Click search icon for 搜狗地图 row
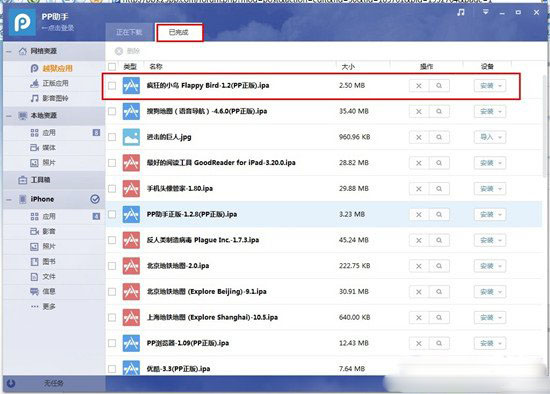The width and height of the screenshot is (550, 394). (439, 112)
